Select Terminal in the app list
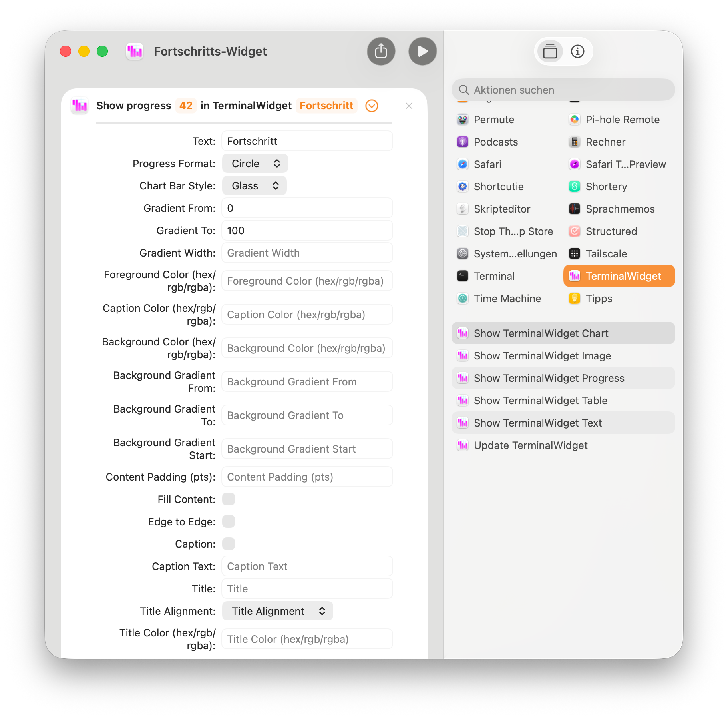728x718 pixels. pyautogui.click(x=507, y=276)
